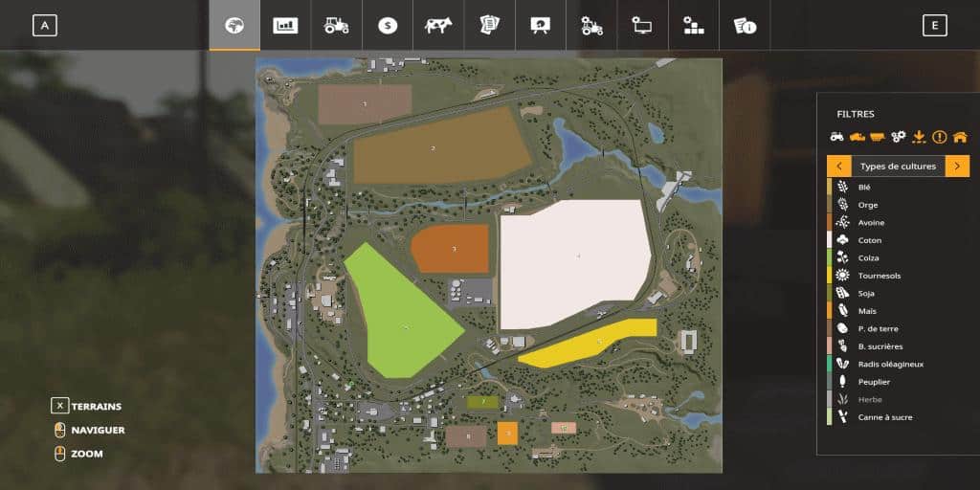Select the Types de cultures selector label
The width and height of the screenshot is (980, 490).
898,167
